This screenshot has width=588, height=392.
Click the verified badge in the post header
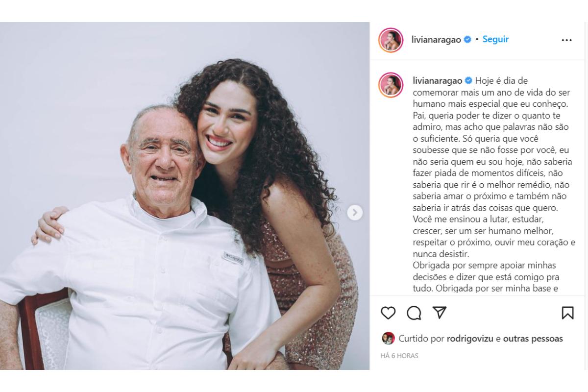click(467, 40)
